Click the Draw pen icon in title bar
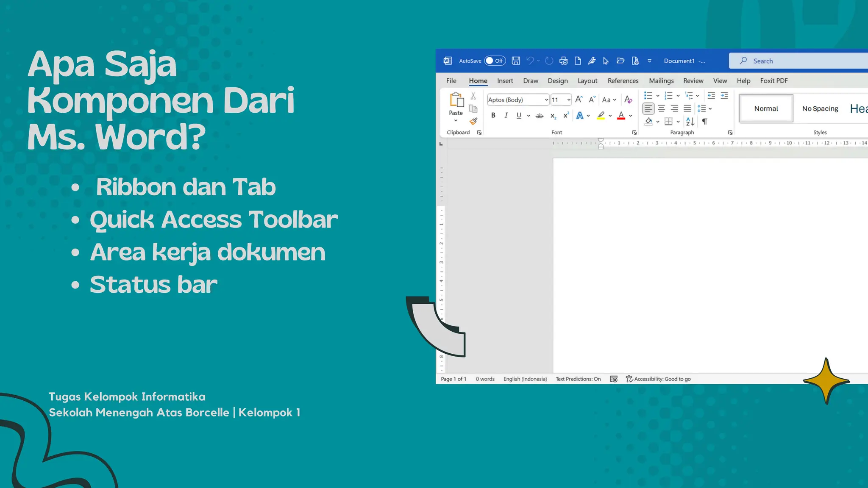The image size is (868, 488). click(x=592, y=61)
